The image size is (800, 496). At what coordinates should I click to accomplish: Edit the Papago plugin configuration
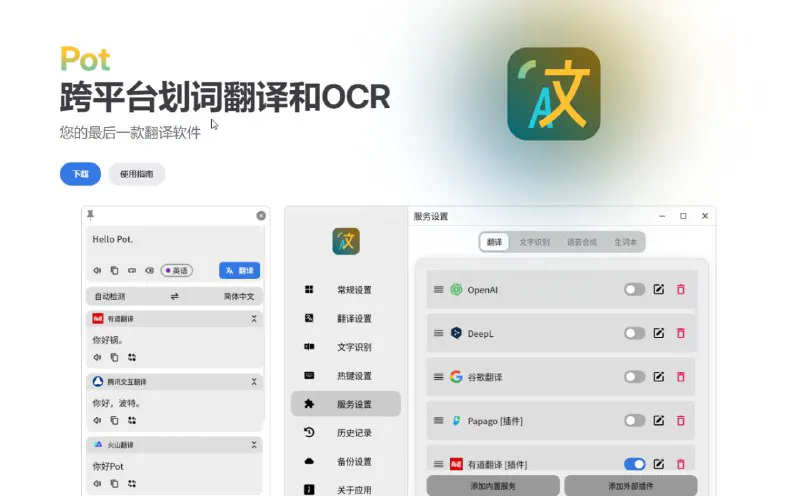point(659,420)
